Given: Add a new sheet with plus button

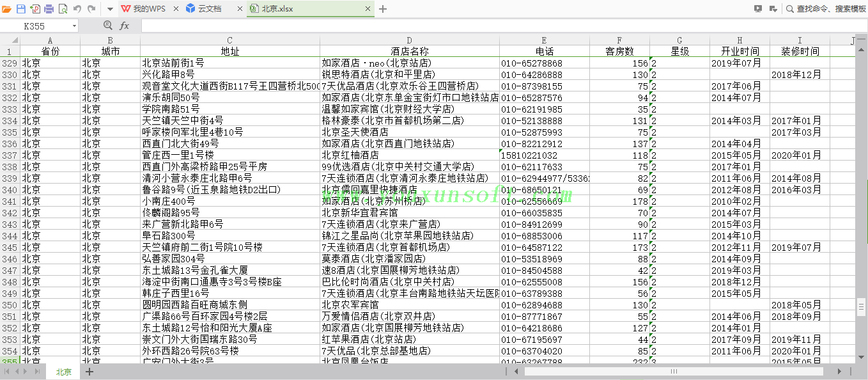Looking at the screenshot, I should tap(89, 372).
